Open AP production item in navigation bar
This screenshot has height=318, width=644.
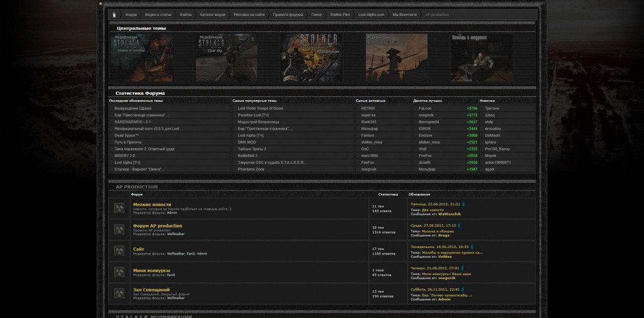pyautogui.click(x=437, y=15)
